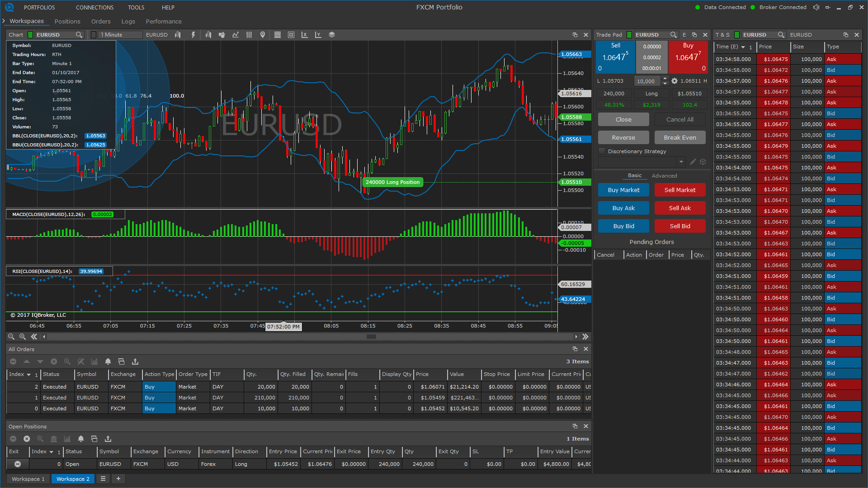Click the export icon in Open Positions toolbar
The width and height of the screenshot is (868, 488).
pos(108,439)
